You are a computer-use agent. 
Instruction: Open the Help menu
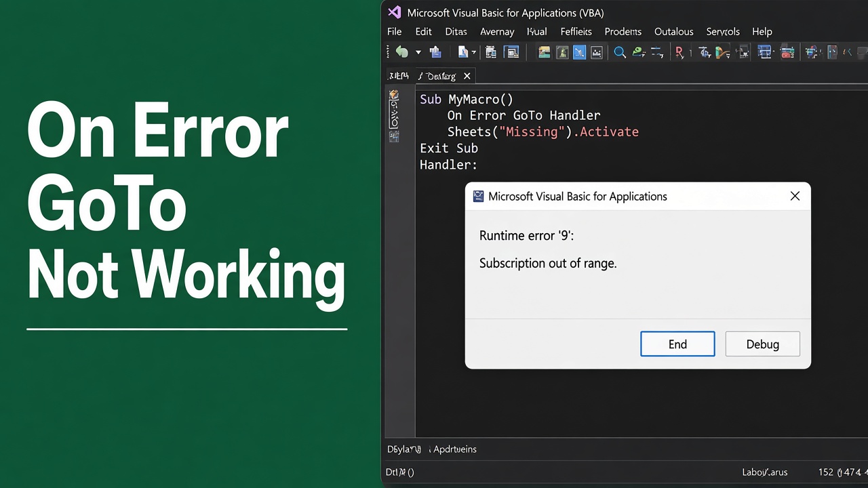click(762, 31)
